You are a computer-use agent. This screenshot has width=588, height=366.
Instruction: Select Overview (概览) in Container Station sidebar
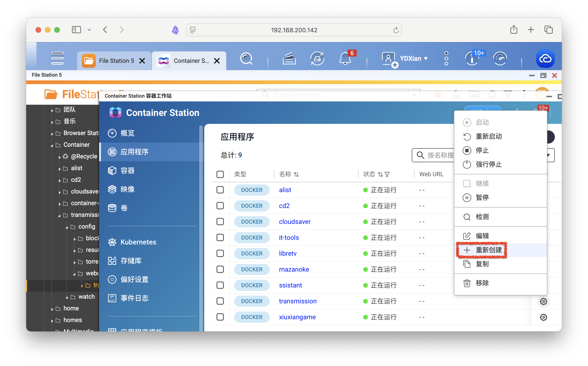tap(152, 133)
